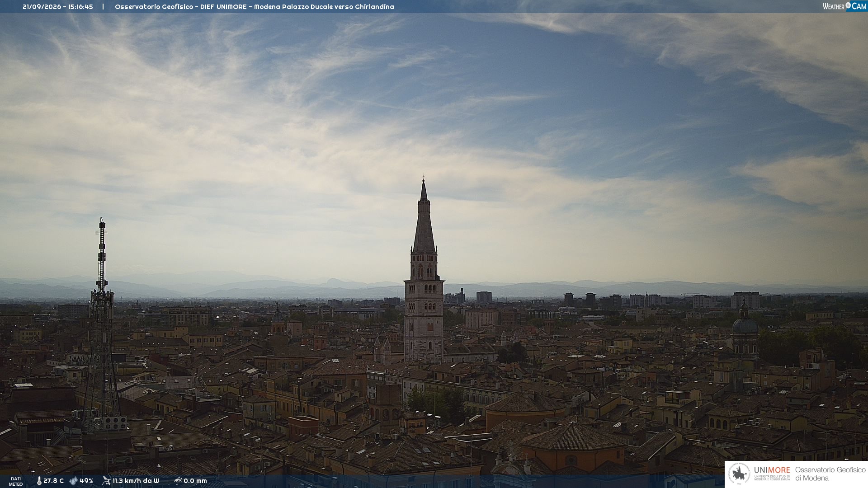Click the 0.0 mm rainfall value
Screen dimensions: 868x488
click(195, 481)
